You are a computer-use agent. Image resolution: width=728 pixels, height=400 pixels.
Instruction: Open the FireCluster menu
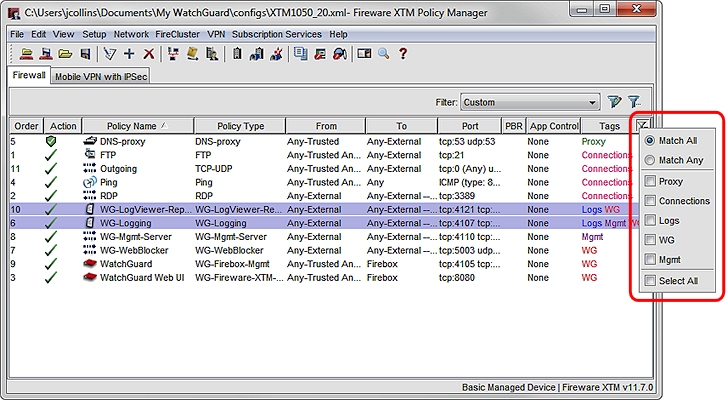tap(177, 34)
